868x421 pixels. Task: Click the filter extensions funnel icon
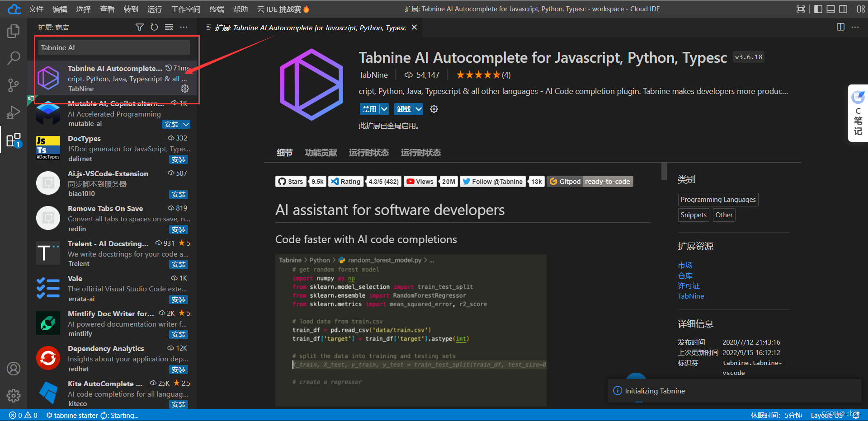(140, 27)
